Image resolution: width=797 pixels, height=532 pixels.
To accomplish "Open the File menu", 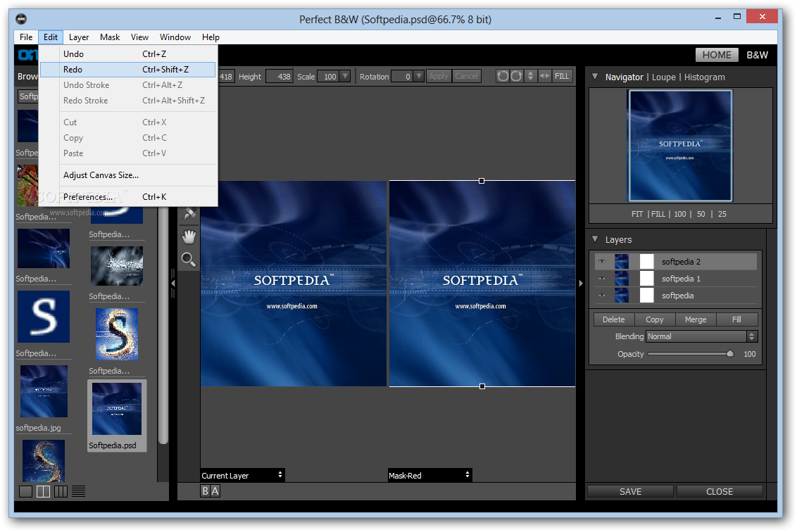I will (x=26, y=37).
